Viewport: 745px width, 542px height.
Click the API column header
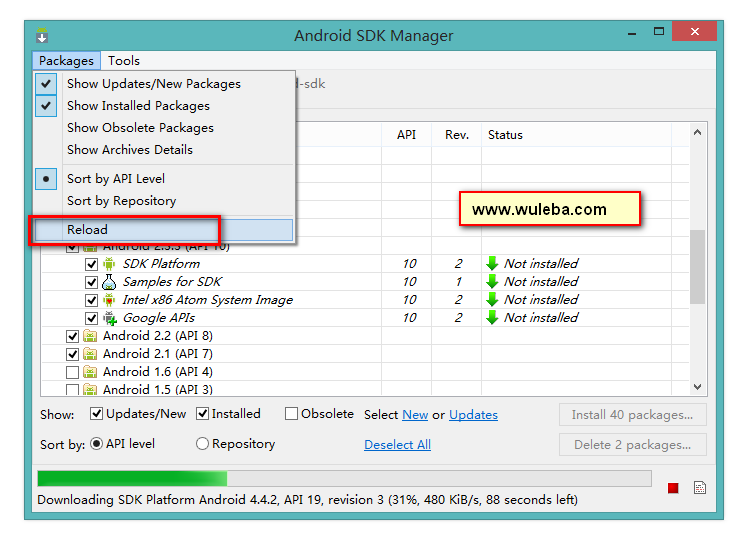pyautogui.click(x=406, y=135)
